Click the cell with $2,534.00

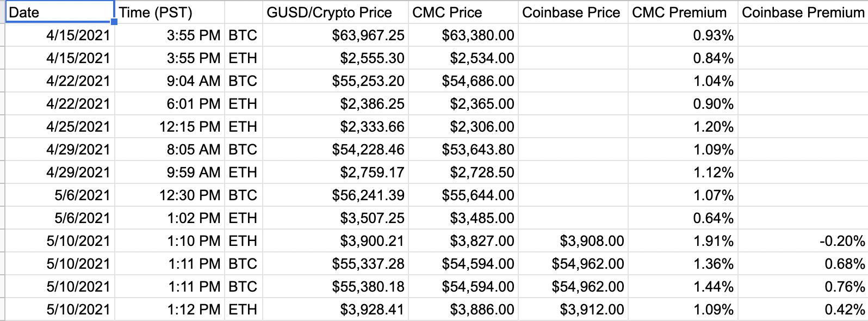pos(463,58)
